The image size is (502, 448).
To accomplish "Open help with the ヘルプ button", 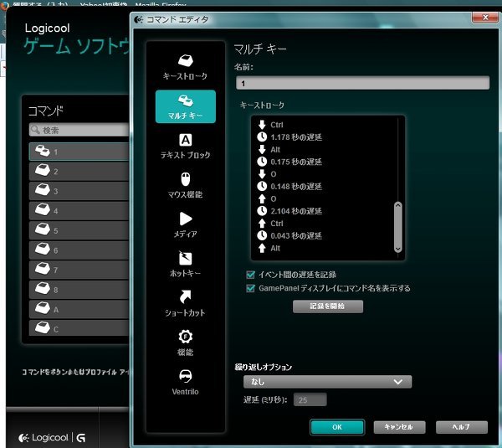I will [462, 427].
